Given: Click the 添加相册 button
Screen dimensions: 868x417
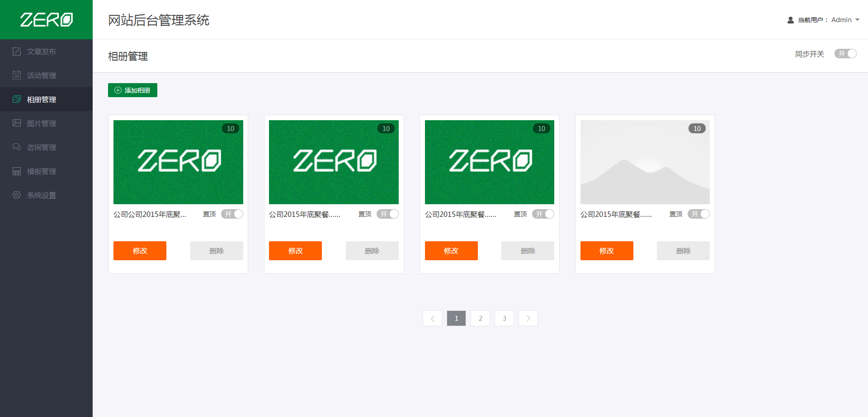Looking at the screenshot, I should [x=132, y=90].
